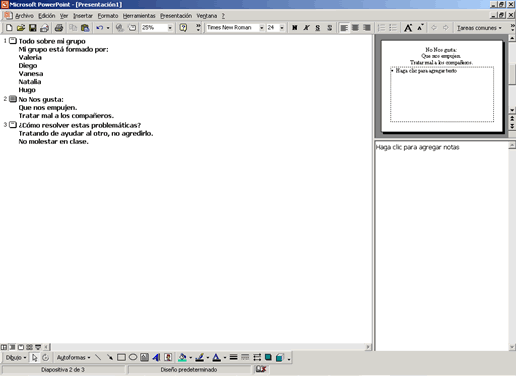Image resolution: width=517 pixels, height=377 pixels.
Task: Open font color dropdown arrow
Action: click(225, 358)
